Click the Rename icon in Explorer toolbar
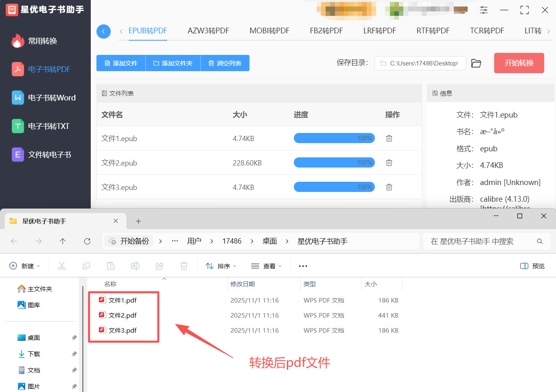The image size is (556, 392). tap(135, 266)
